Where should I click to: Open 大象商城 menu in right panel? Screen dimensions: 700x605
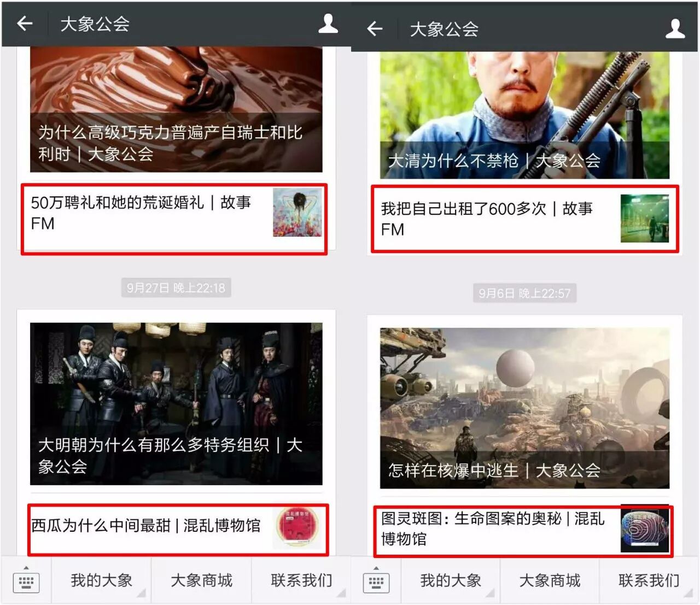click(x=550, y=580)
